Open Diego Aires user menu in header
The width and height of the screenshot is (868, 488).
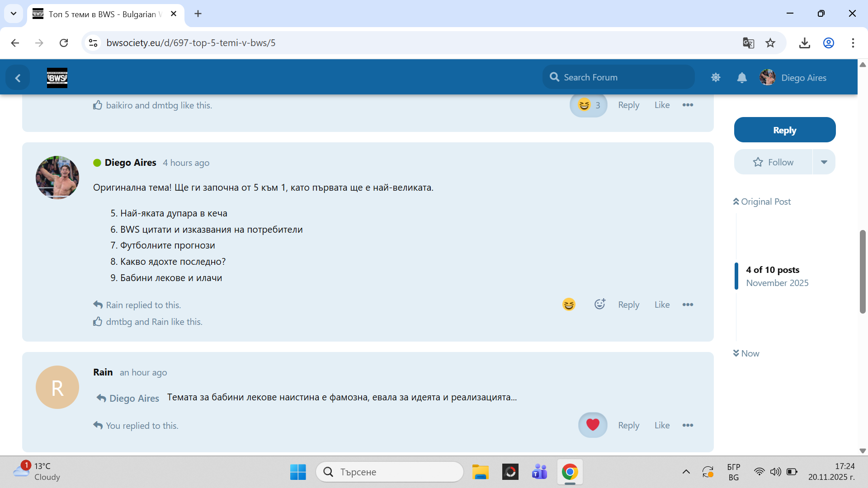pos(794,78)
